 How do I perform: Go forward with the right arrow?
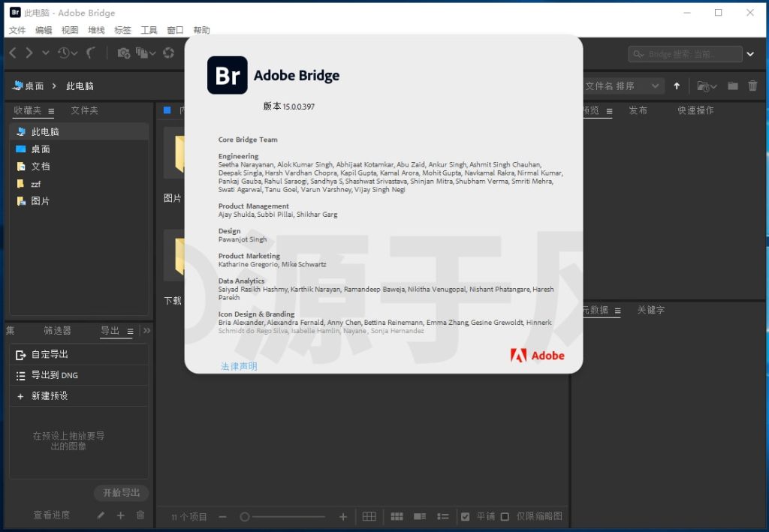[29, 53]
